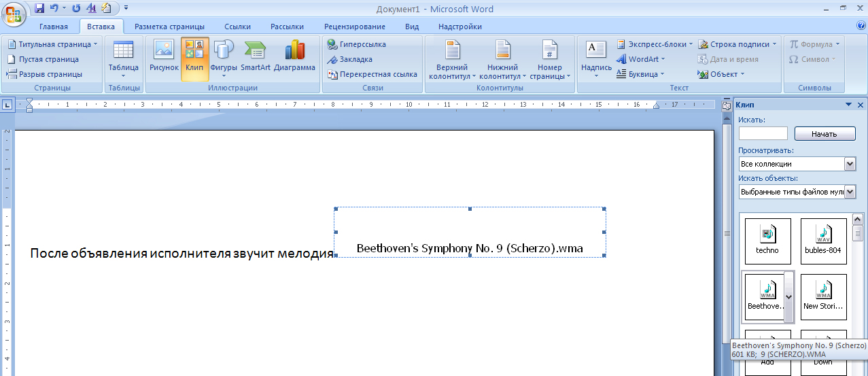The height and width of the screenshot is (376, 868).
Task: Click the document vertical scrollbar
Action: click(727, 232)
